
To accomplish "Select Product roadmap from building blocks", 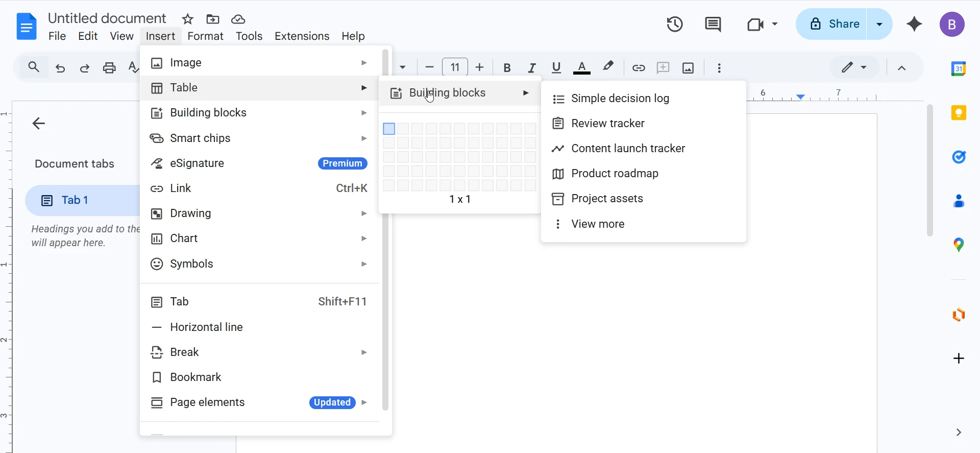I will click(x=615, y=174).
